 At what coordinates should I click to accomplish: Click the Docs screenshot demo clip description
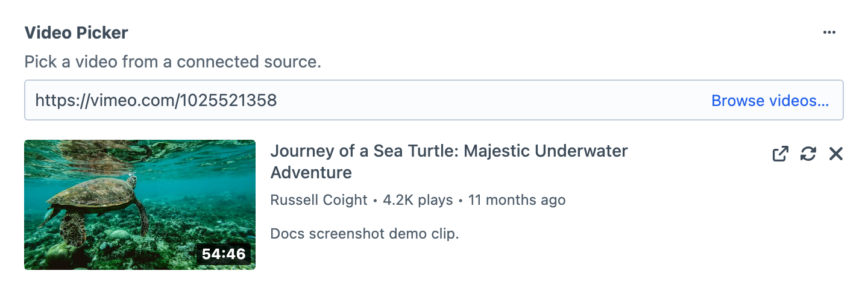coord(365,234)
